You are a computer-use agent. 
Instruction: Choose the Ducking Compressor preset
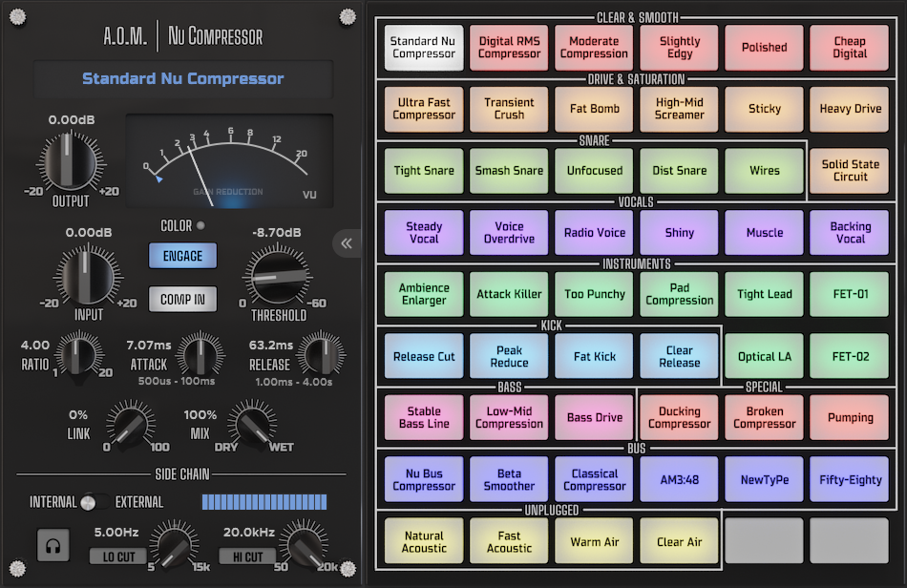click(x=680, y=417)
